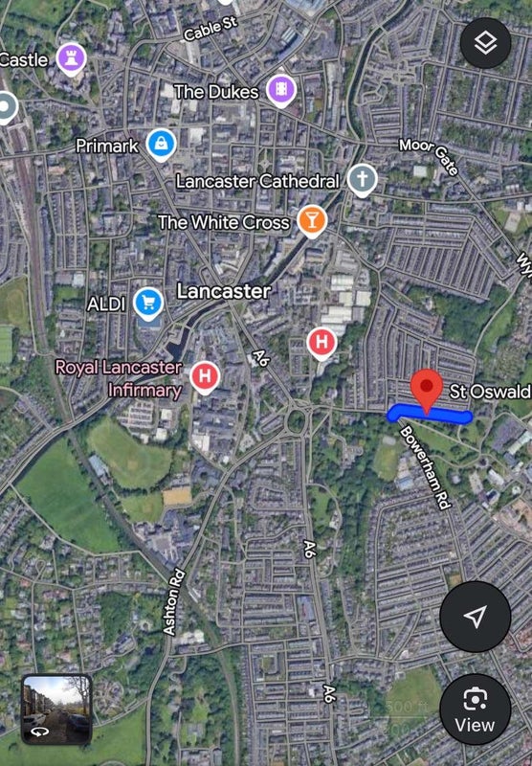The image size is (532, 766).
Task: Select the Castle landmark pin
Action: pyautogui.click(x=71, y=60)
